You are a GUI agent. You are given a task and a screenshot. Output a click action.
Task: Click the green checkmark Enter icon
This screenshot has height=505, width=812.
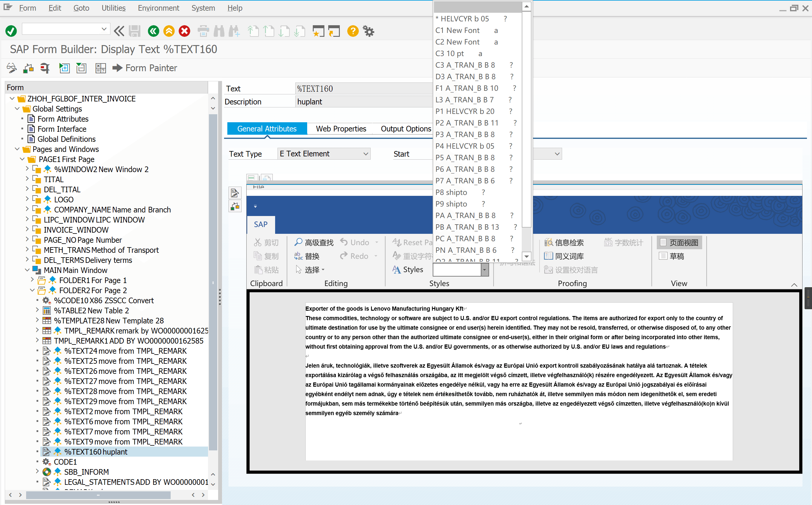click(x=11, y=31)
